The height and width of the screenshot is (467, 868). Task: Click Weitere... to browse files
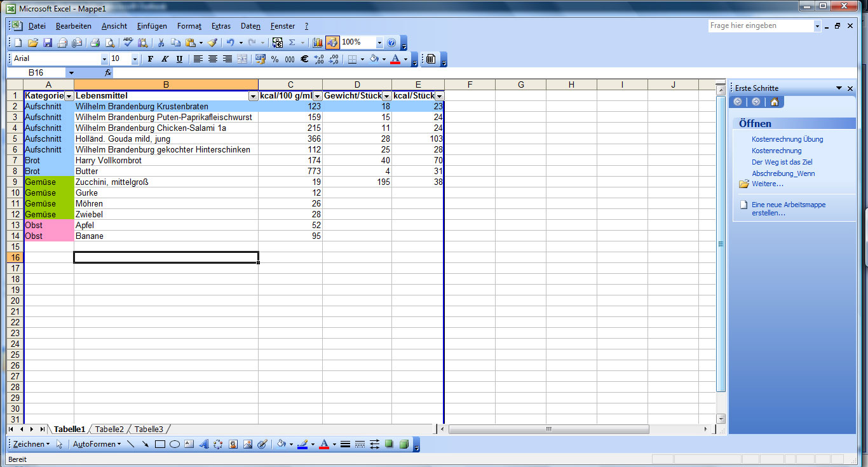(768, 184)
